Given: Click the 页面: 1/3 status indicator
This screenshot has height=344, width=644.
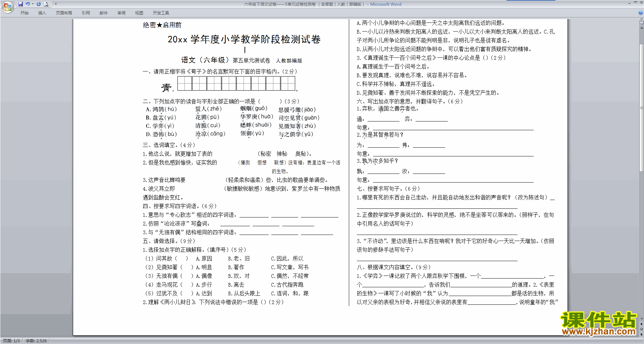Looking at the screenshot, I should pyautogui.click(x=11, y=341).
